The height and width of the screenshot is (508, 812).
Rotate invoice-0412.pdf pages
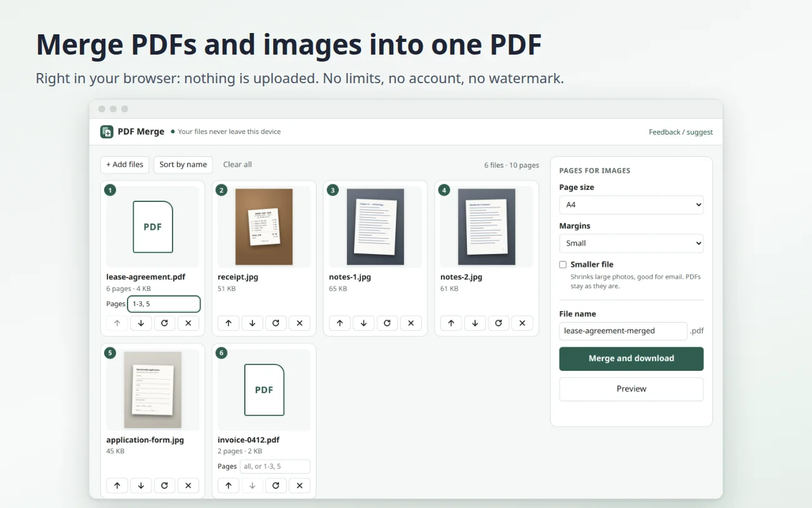tap(276, 486)
